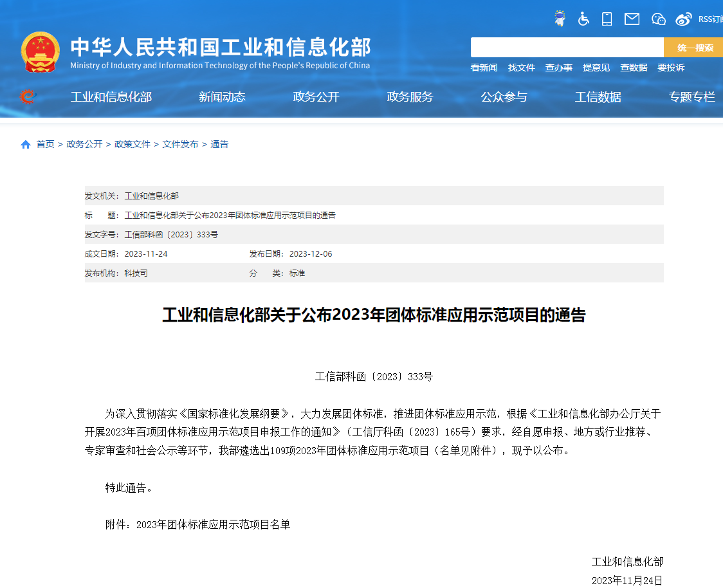723x588 pixels.
Task: Open the 提意见 quick link
Action: (596, 68)
